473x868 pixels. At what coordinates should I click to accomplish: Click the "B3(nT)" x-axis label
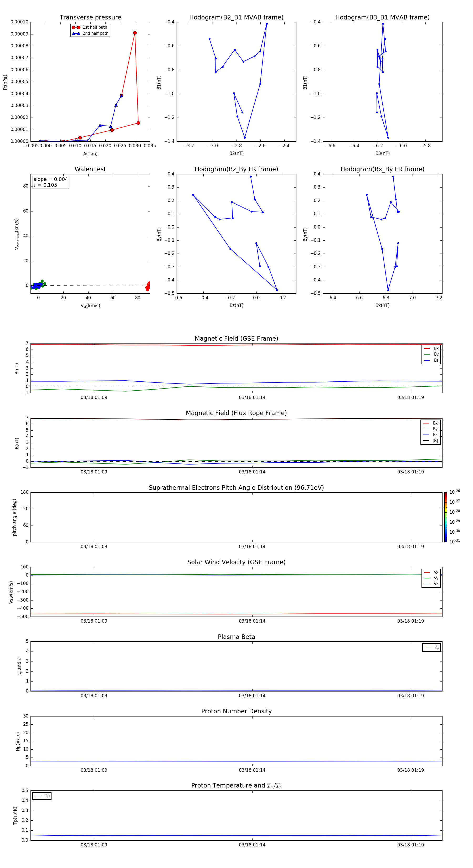[382, 153]
